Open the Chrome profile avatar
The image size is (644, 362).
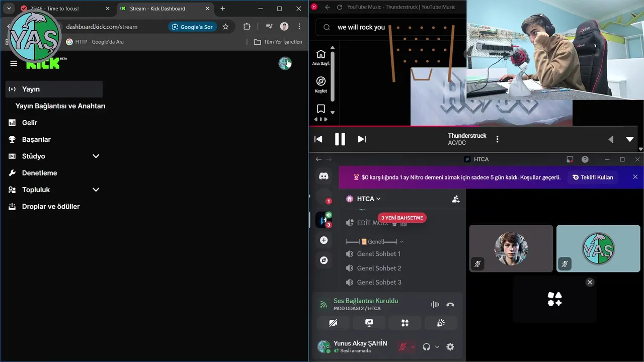click(x=284, y=27)
